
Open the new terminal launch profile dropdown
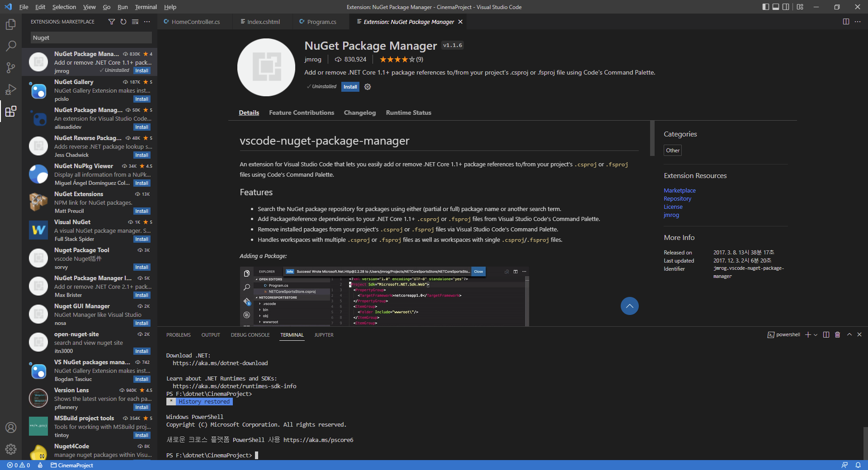pos(816,335)
